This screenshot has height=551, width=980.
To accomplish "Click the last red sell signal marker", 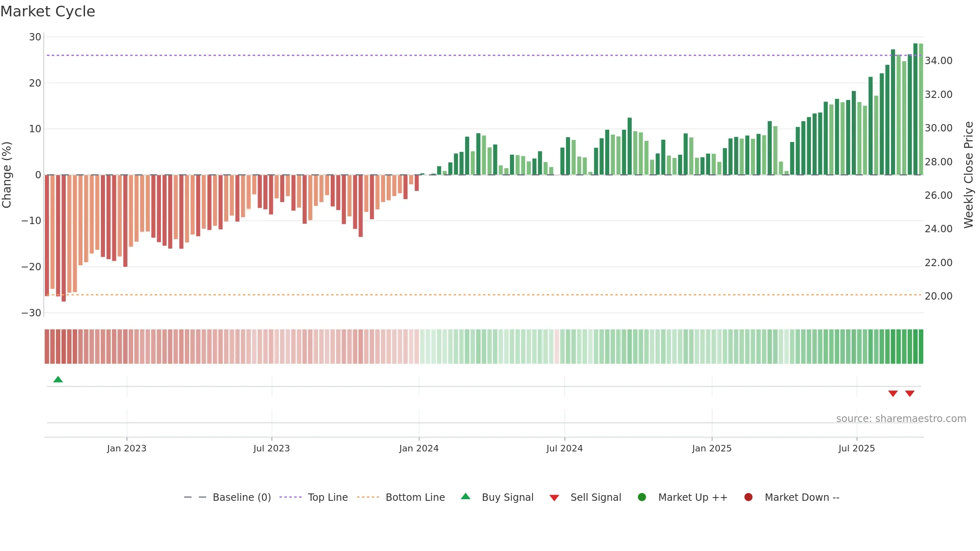I will click(910, 393).
